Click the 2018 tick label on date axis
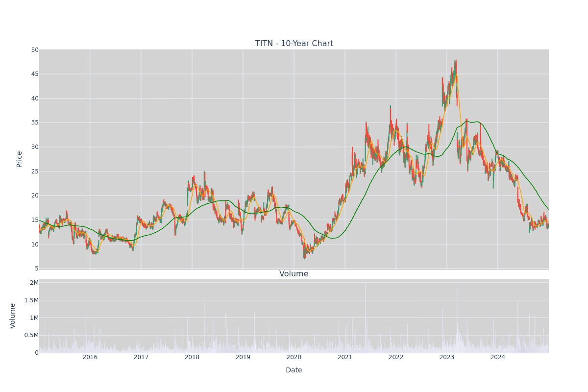 pyautogui.click(x=192, y=357)
